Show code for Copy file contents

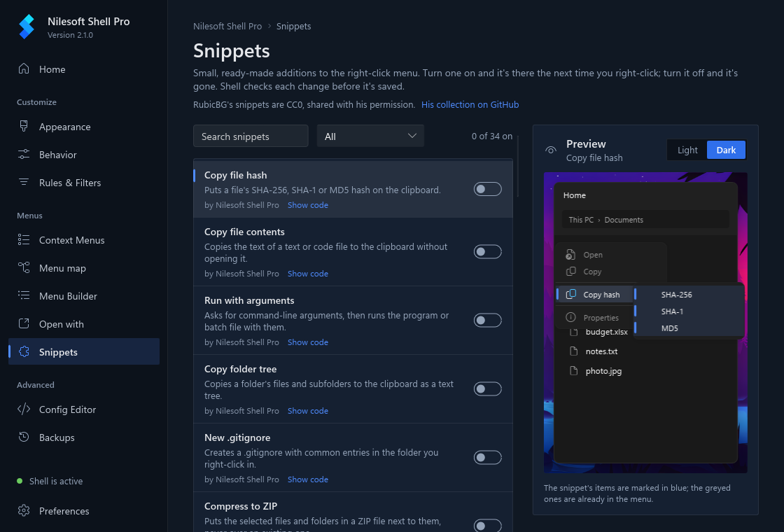308,274
